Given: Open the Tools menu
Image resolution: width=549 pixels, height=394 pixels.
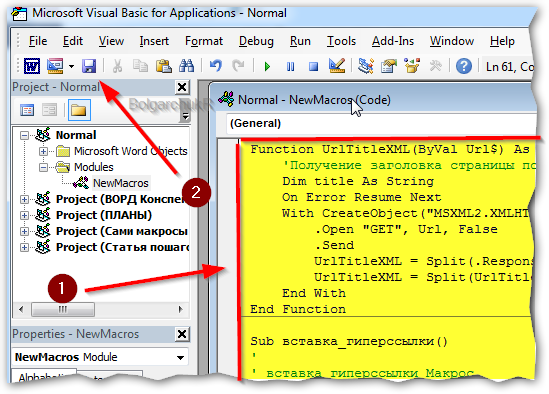Looking at the screenshot, I should click(341, 41).
